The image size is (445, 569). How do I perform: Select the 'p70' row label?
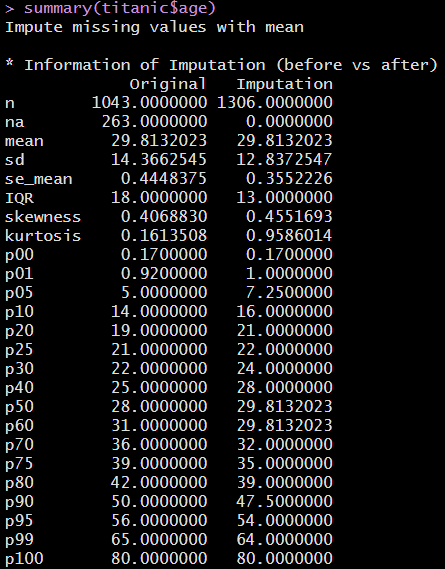click(19, 445)
